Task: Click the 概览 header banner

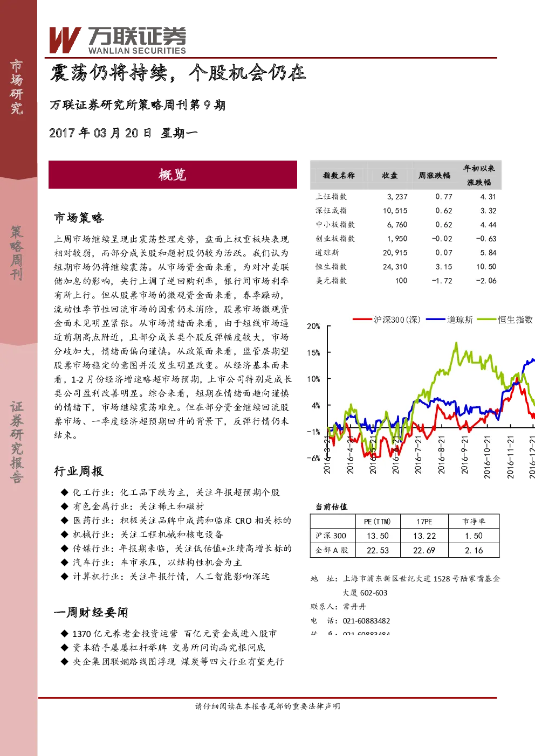Action: point(173,175)
